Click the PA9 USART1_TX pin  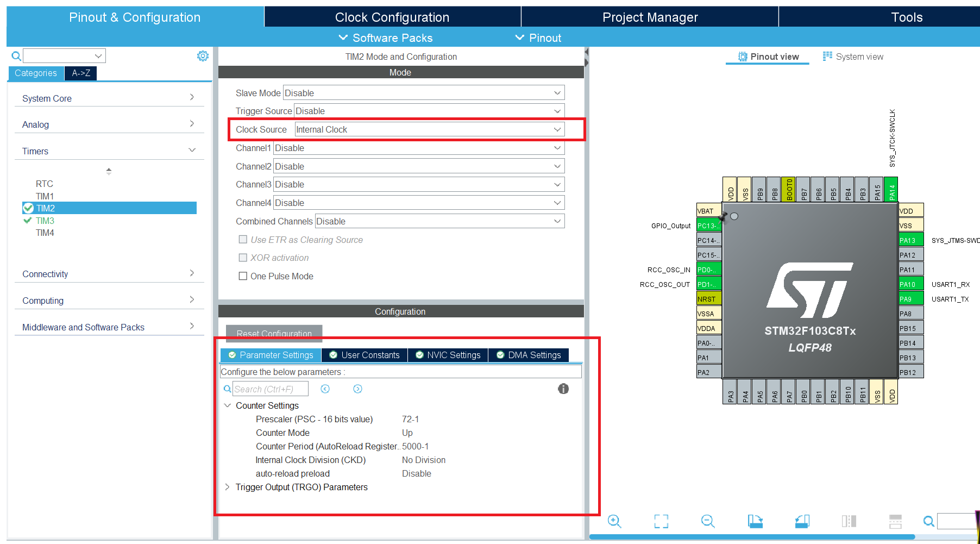point(911,299)
